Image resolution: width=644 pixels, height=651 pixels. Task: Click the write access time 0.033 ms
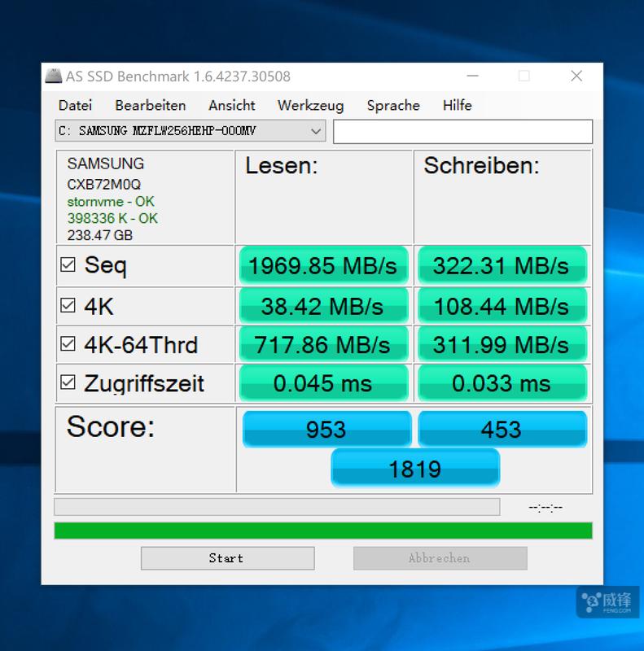pos(502,382)
